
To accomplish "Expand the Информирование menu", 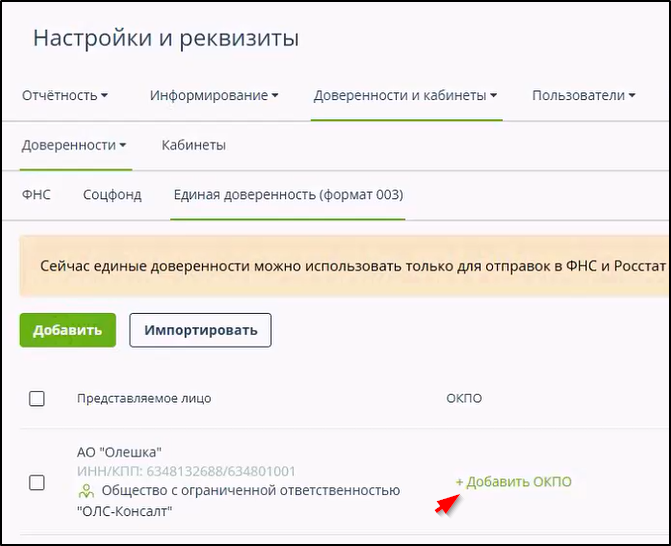I will [x=214, y=96].
